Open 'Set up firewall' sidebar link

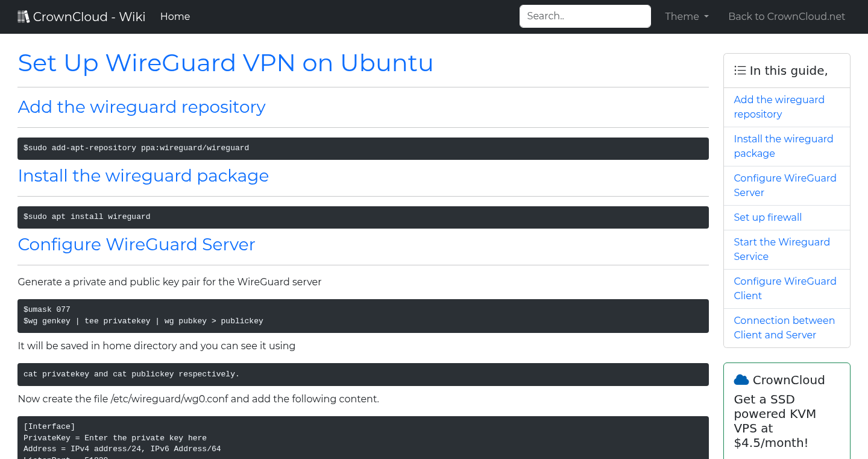[x=767, y=217]
